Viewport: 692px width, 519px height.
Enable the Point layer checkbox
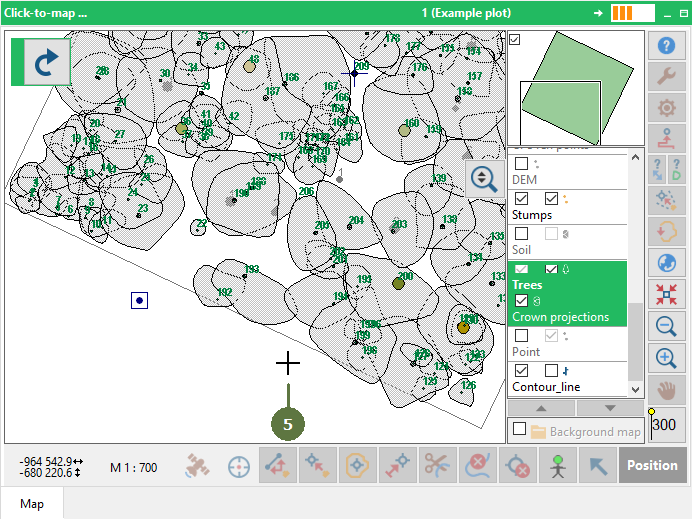click(521, 335)
